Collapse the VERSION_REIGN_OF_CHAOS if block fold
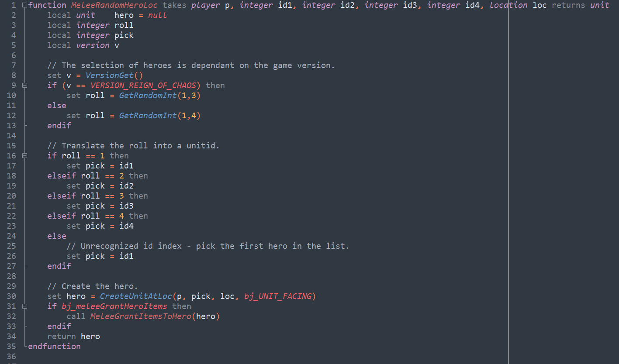This screenshot has height=364, width=619. pyautogui.click(x=24, y=86)
